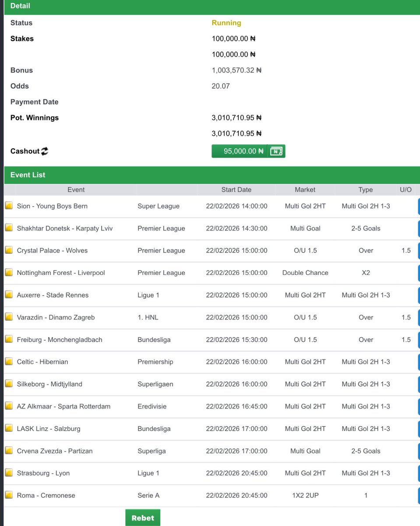Click the yellow status icon for Crvena Zvezda - Partizan
This screenshot has height=526, width=420.
pos(9,451)
